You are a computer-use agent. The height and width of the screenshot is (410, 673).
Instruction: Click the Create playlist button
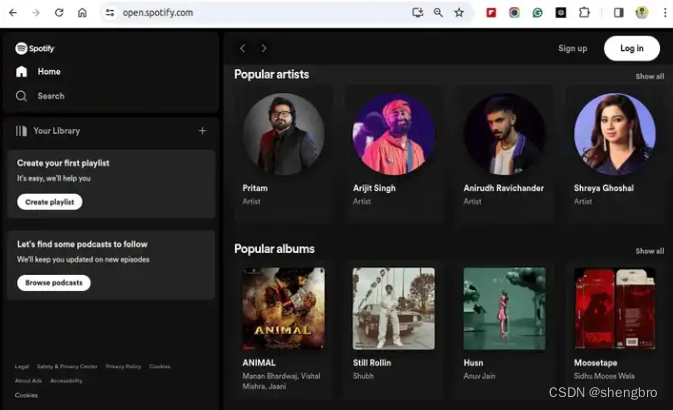click(x=50, y=202)
